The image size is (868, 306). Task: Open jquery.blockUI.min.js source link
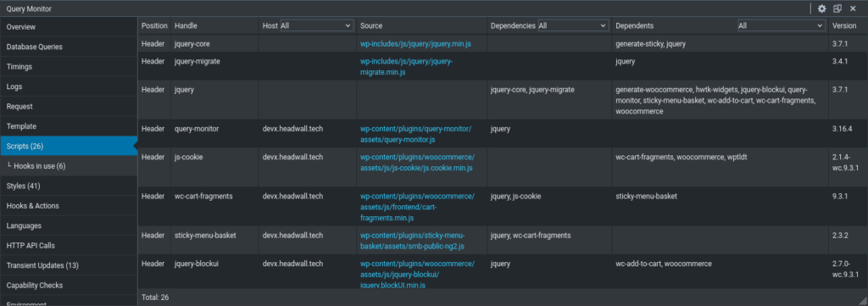click(x=417, y=275)
